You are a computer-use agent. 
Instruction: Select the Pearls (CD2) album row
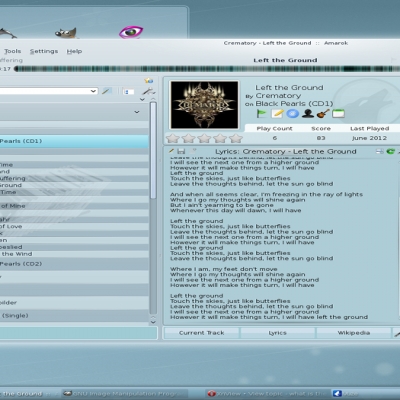(x=74, y=264)
